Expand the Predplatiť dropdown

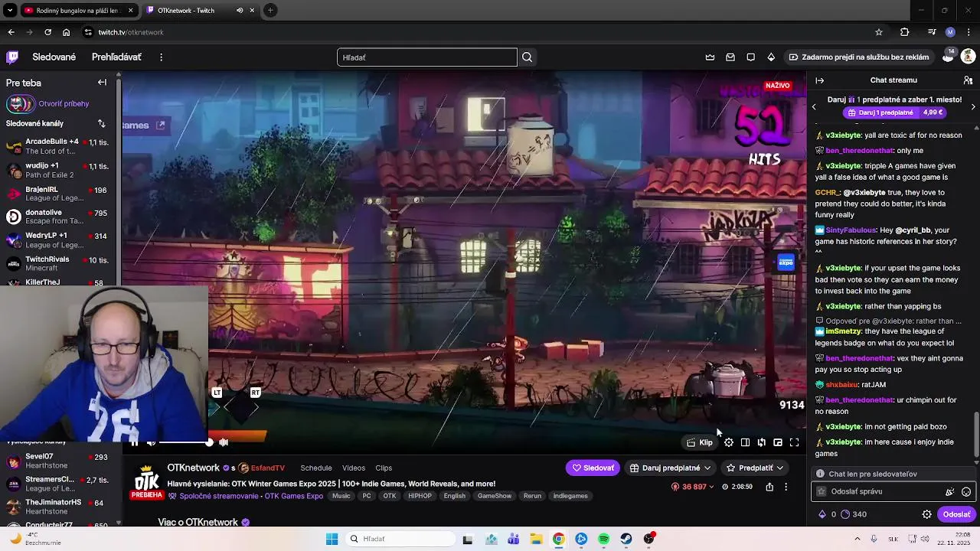click(756, 468)
